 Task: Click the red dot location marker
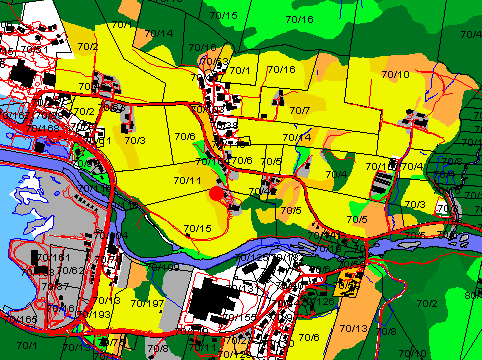point(217,193)
